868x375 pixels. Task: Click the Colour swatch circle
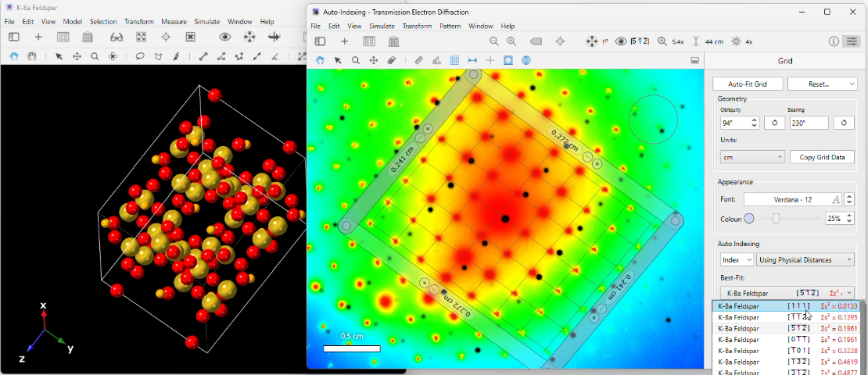(x=748, y=219)
